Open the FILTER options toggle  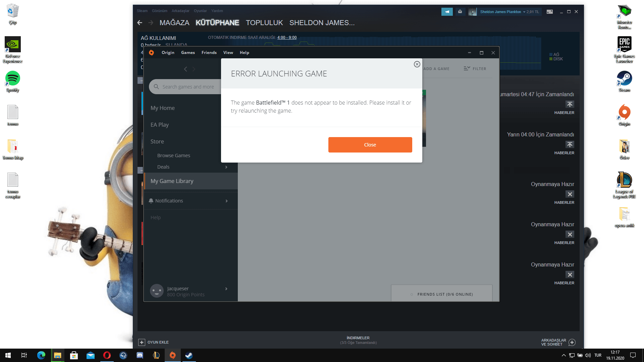[475, 69]
